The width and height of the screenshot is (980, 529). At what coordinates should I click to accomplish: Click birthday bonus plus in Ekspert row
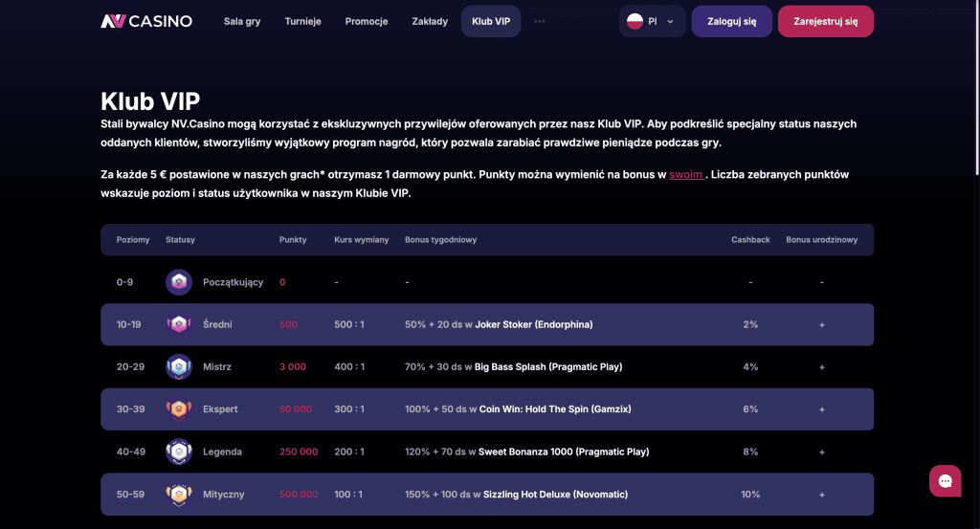tap(822, 409)
